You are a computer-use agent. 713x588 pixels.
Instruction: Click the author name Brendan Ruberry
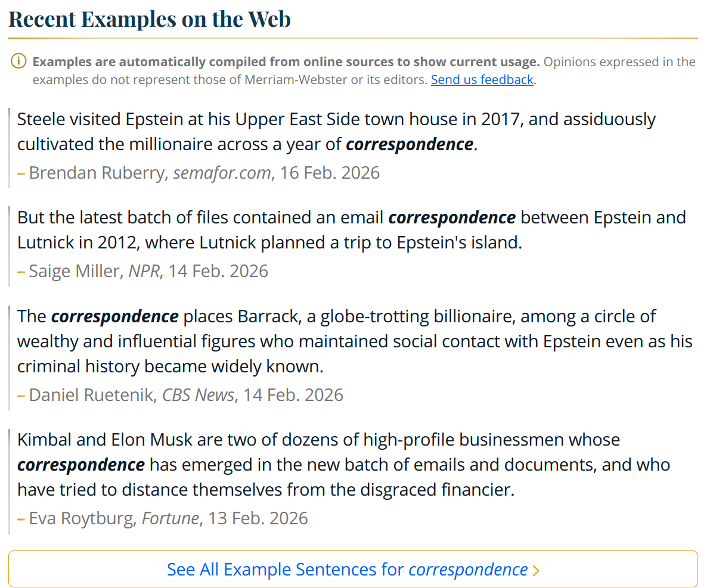click(98, 173)
